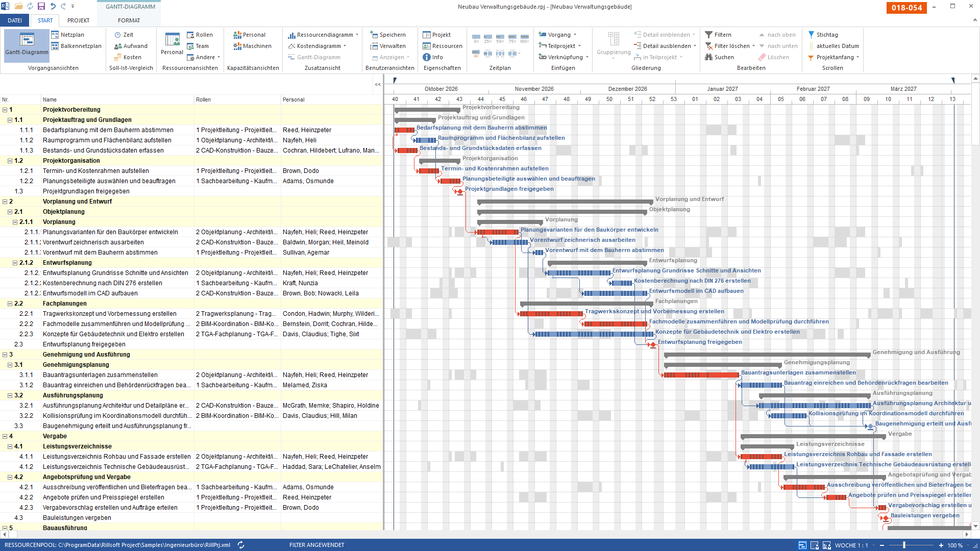Open Suchen with the binoculars icon
This screenshot has width=980, height=551.
[x=708, y=57]
